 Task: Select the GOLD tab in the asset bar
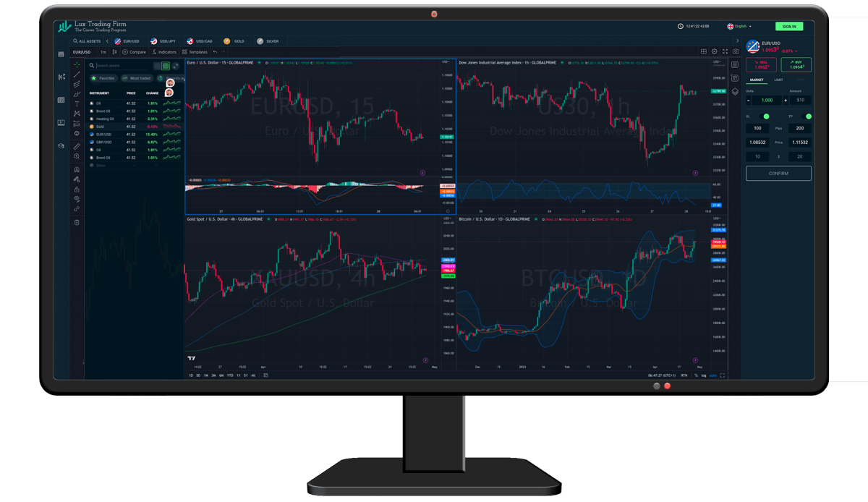237,41
